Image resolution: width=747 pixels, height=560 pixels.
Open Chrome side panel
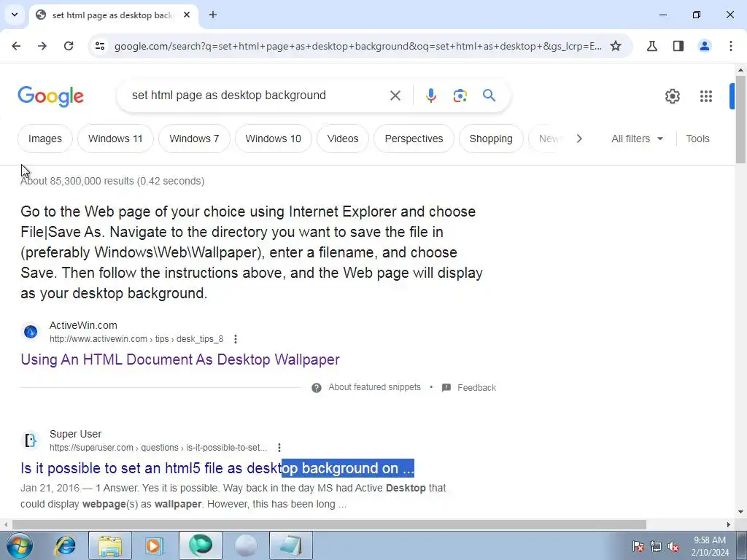pos(678,46)
